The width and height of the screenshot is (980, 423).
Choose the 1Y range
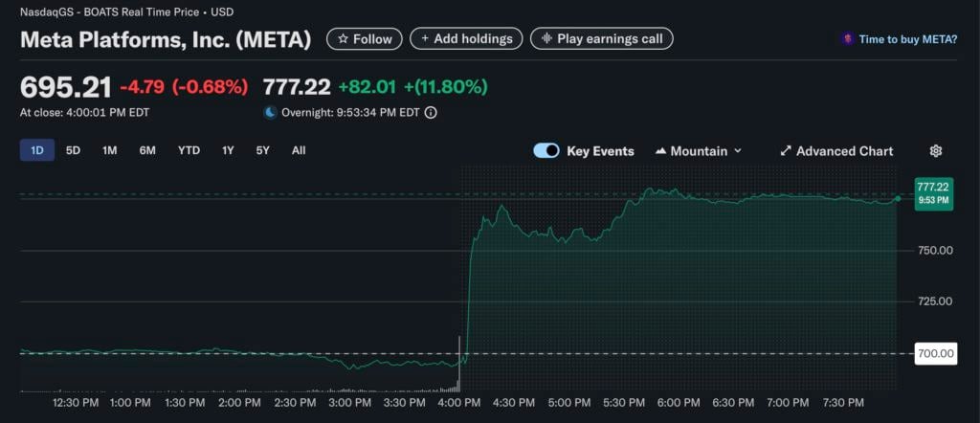(228, 150)
